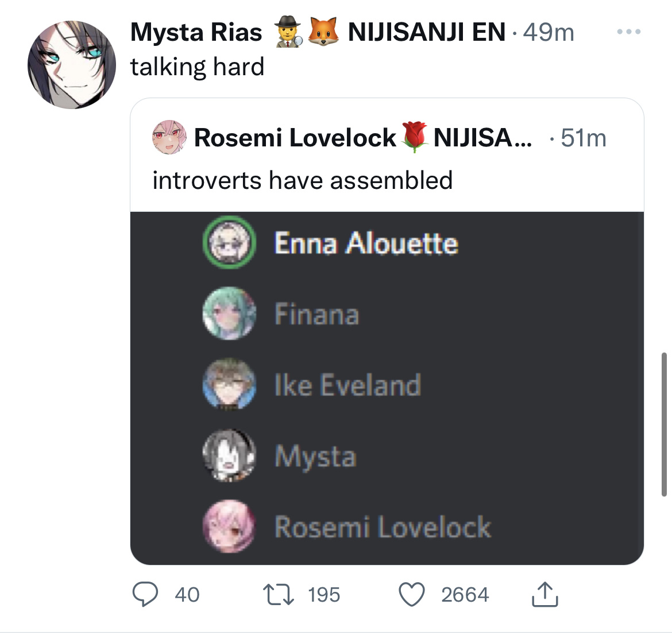
Task: Click the reply speech bubble icon
Action: coord(145,594)
